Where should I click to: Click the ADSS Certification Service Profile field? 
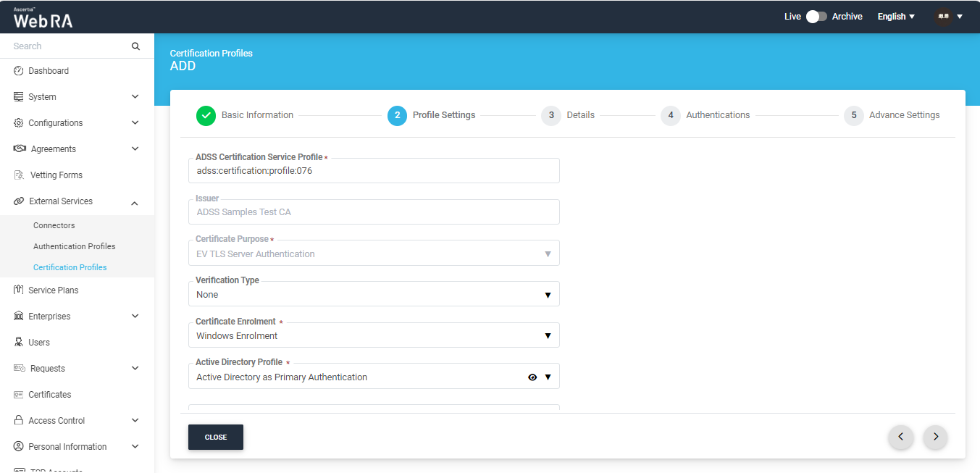[373, 172]
